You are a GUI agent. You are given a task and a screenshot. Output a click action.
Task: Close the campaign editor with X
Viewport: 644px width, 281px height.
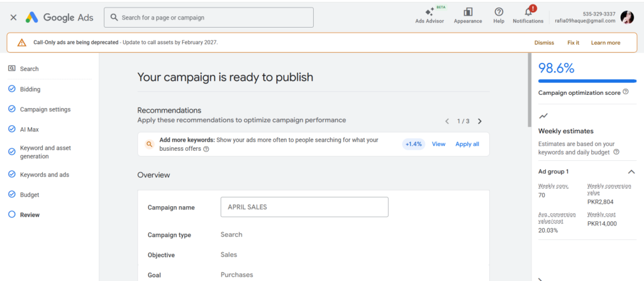point(13,18)
